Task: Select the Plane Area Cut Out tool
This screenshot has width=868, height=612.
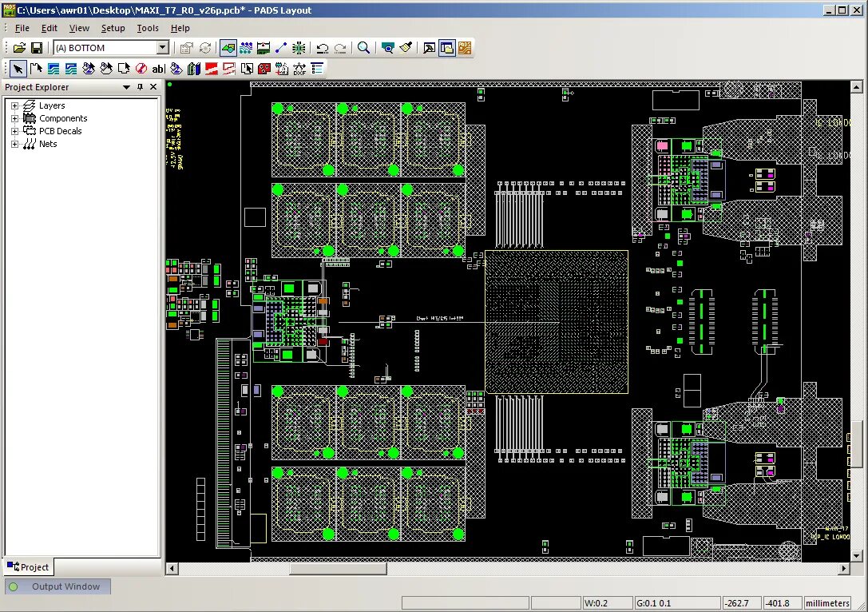Action: tap(229, 69)
